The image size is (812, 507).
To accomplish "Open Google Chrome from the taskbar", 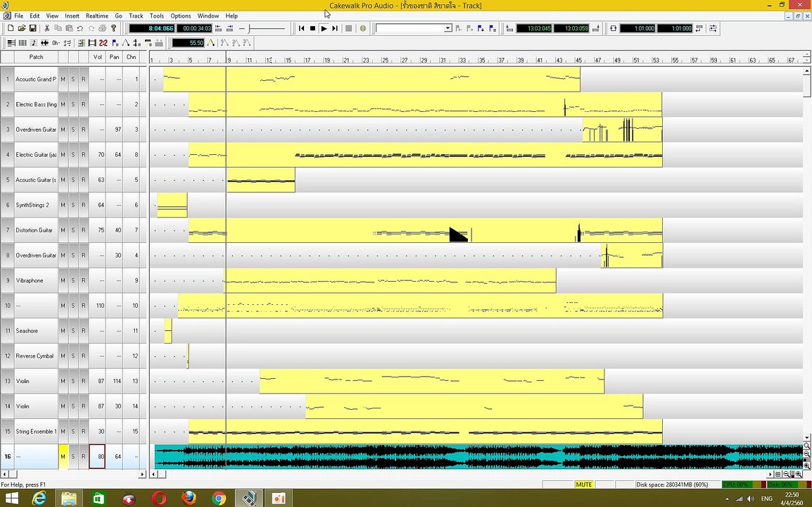I will (x=219, y=498).
